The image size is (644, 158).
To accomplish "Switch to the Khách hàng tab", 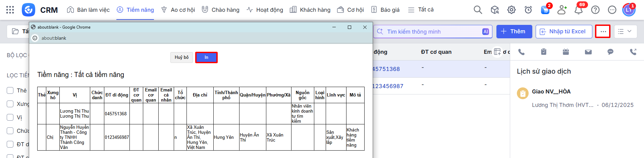I will click(310, 10).
